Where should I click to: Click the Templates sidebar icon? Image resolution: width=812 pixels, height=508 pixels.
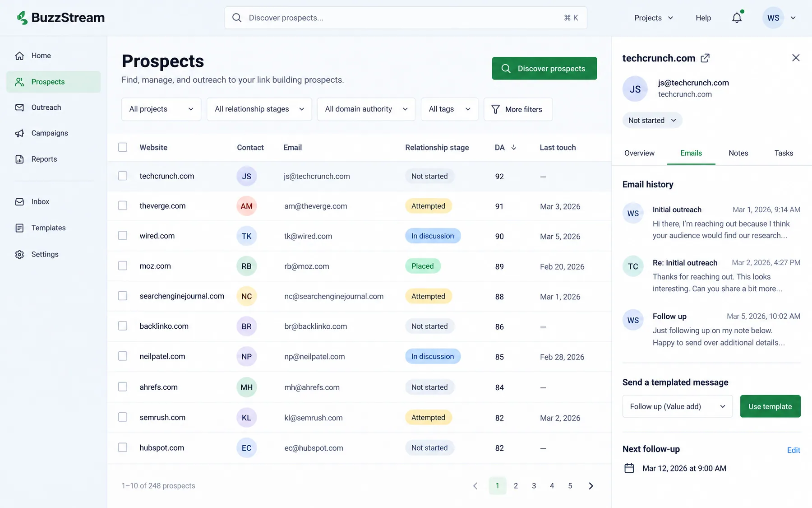coord(19,228)
